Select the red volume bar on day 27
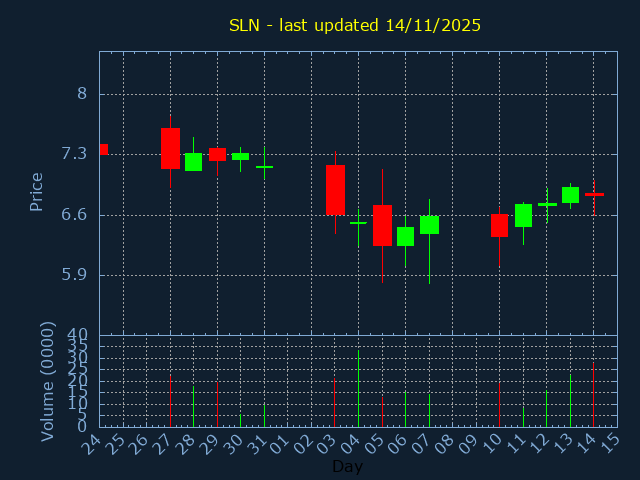640x480 pixels. coord(170,401)
